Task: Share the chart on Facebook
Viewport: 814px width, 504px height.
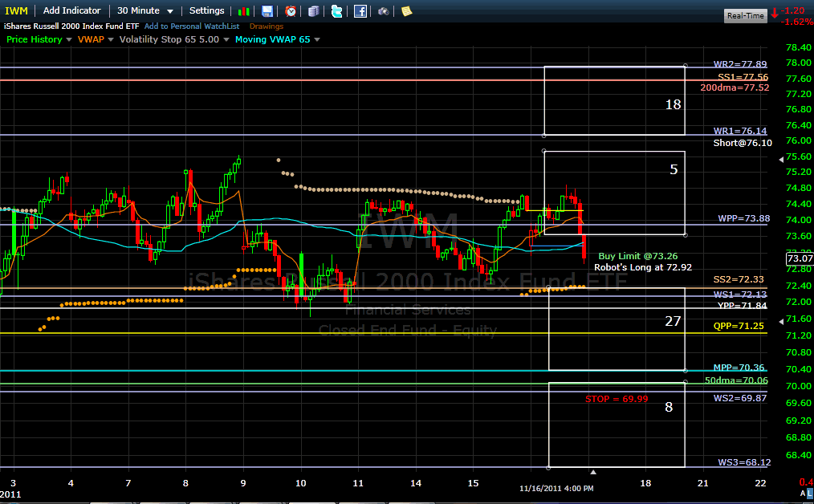Action: 360,11
